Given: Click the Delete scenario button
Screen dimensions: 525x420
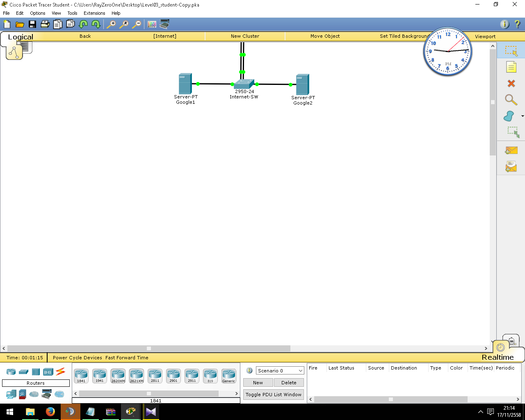Looking at the screenshot, I should coord(289,383).
